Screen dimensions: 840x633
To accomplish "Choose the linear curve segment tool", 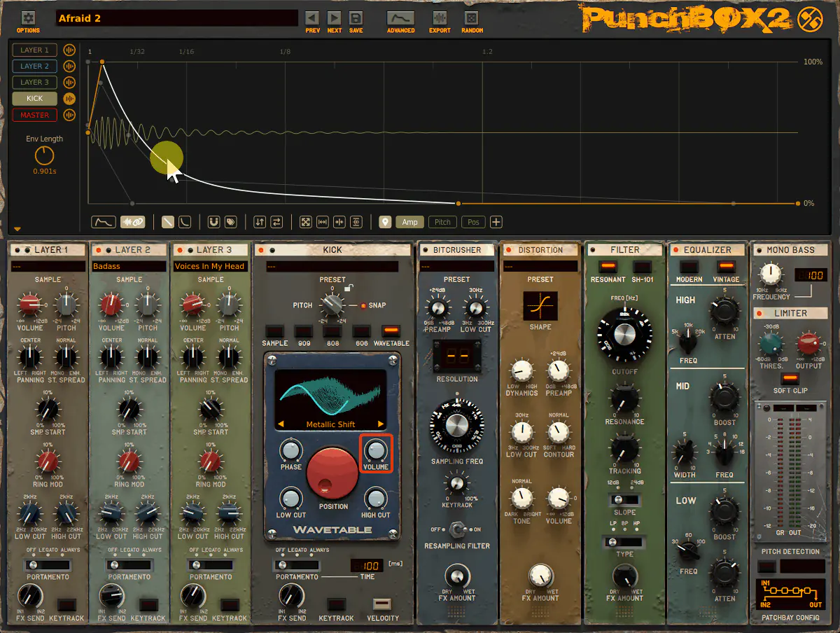I will (x=168, y=222).
